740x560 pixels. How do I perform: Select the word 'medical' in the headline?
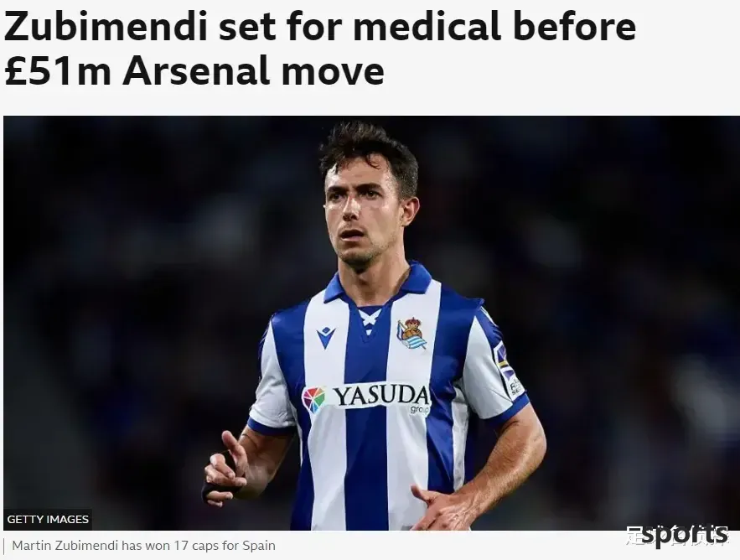[427, 26]
